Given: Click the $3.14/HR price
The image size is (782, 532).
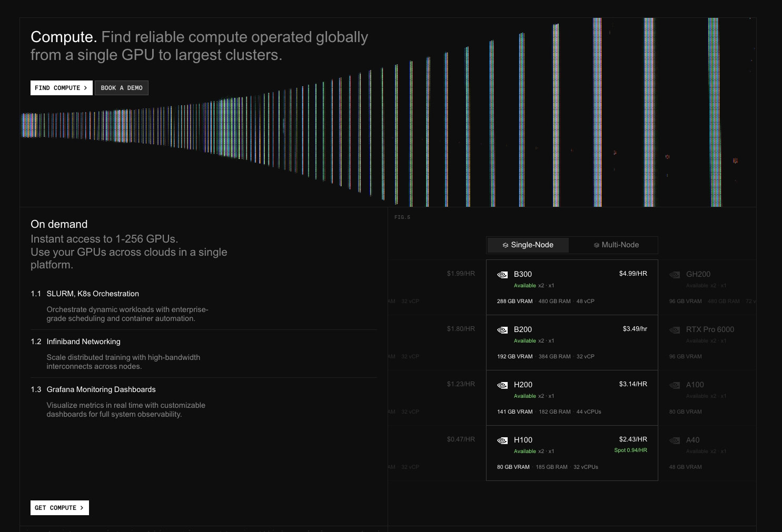Looking at the screenshot, I should 633,384.
